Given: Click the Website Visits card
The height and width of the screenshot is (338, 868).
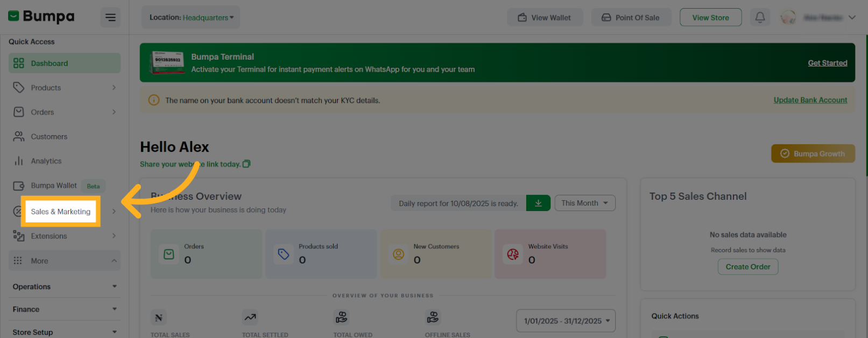Looking at the screenshot, I should point(551,254).
